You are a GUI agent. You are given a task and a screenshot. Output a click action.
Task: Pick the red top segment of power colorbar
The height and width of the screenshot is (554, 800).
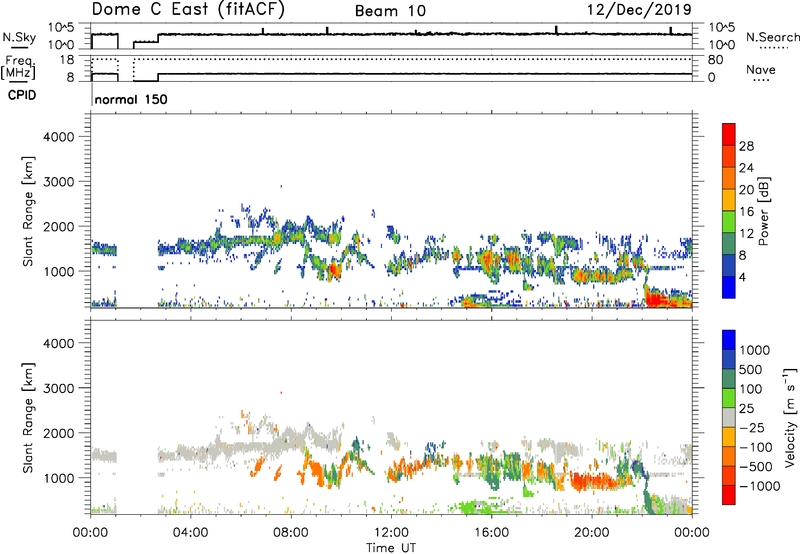(729, 134)
